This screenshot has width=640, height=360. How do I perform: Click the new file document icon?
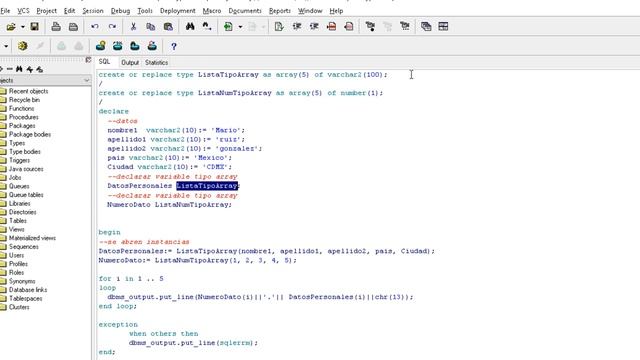pyautogui.click(x=279, y=27)
